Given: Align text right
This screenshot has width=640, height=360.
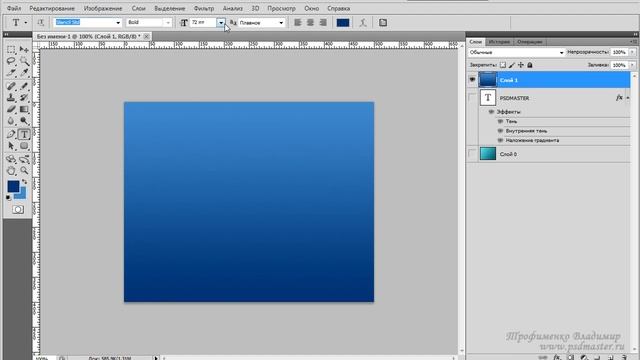Looking at the screenshot, I should pyautogui.click(x=323, y=22).
